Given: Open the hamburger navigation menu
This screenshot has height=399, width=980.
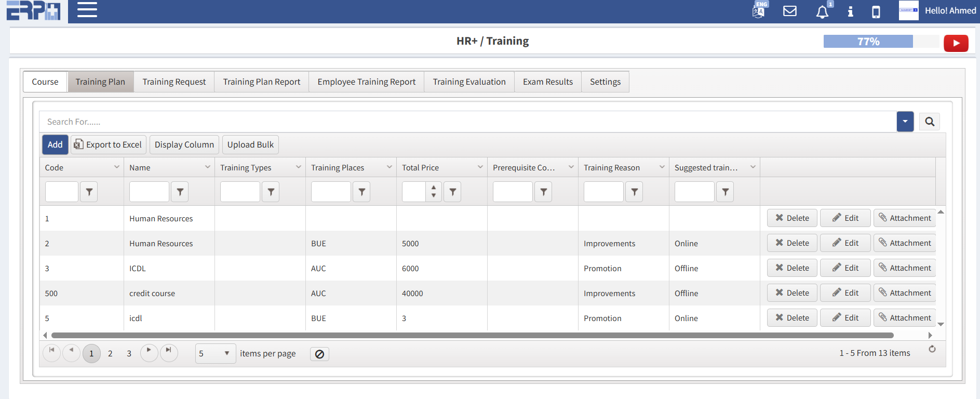Looking at the screenshot, I should [87, 10].
